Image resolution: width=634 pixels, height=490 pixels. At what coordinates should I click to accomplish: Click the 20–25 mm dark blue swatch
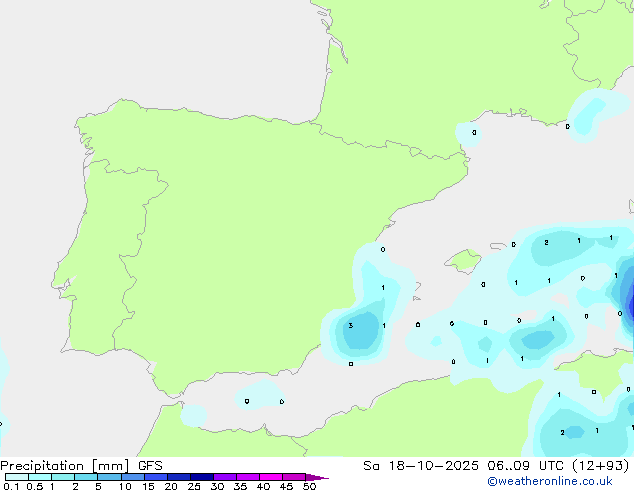coord(179,477)
